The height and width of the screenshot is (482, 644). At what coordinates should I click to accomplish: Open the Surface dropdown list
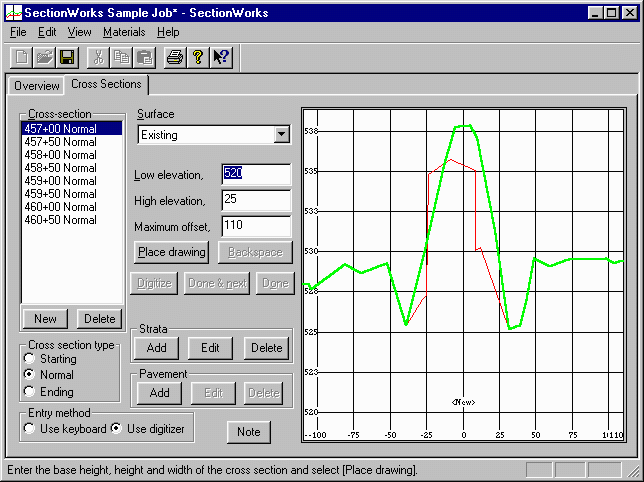(x=281, y=135)
